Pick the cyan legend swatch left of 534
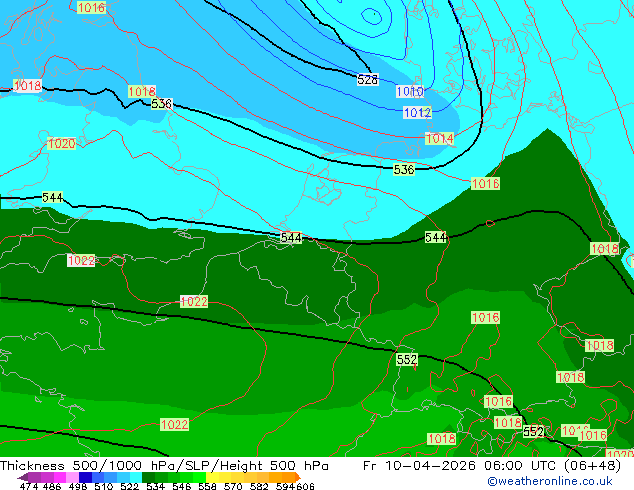The height and width of the screenshot is (490, 634). pyautogui.click(x=136, y=477)
